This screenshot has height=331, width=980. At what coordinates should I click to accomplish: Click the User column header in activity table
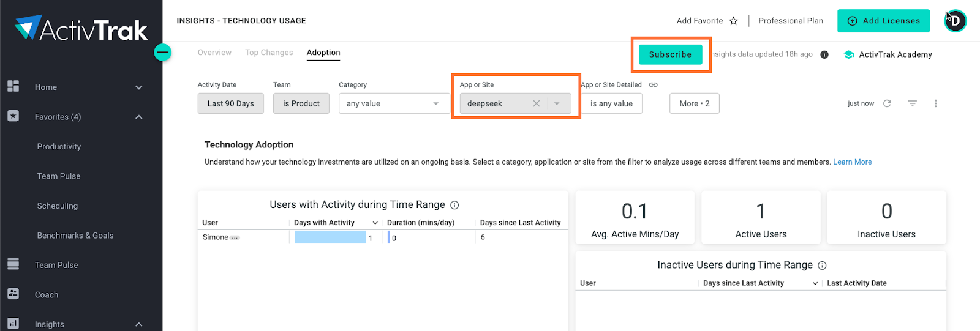tap(210, 223)
